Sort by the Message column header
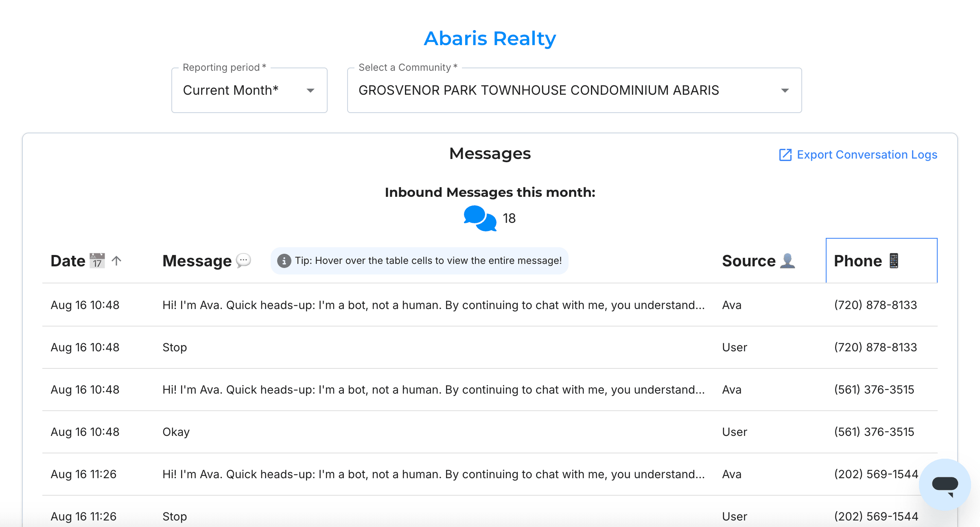Viewport: 980px width, 527px height. pyautogui.click(x=197, y=261)
